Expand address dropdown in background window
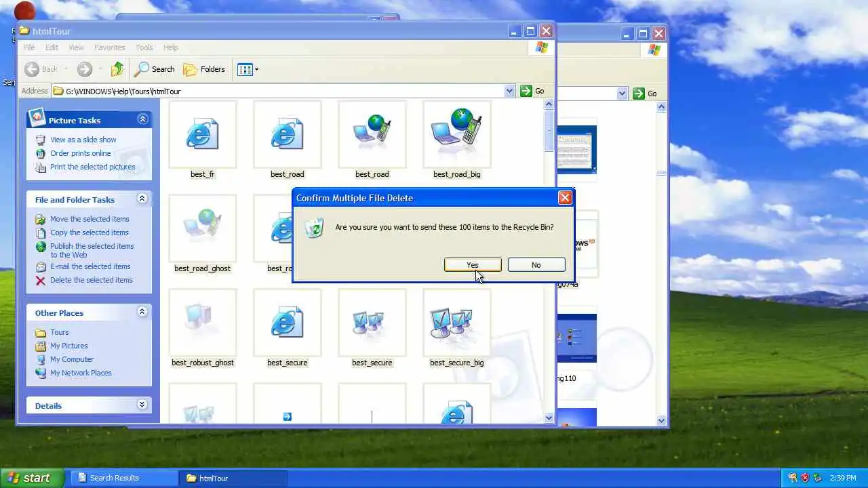868x488 pixels. click(x=622, y=94)
